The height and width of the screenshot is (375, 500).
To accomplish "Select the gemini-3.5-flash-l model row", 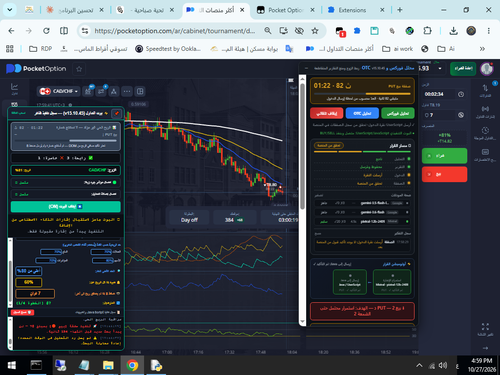I will click(362, 203).
